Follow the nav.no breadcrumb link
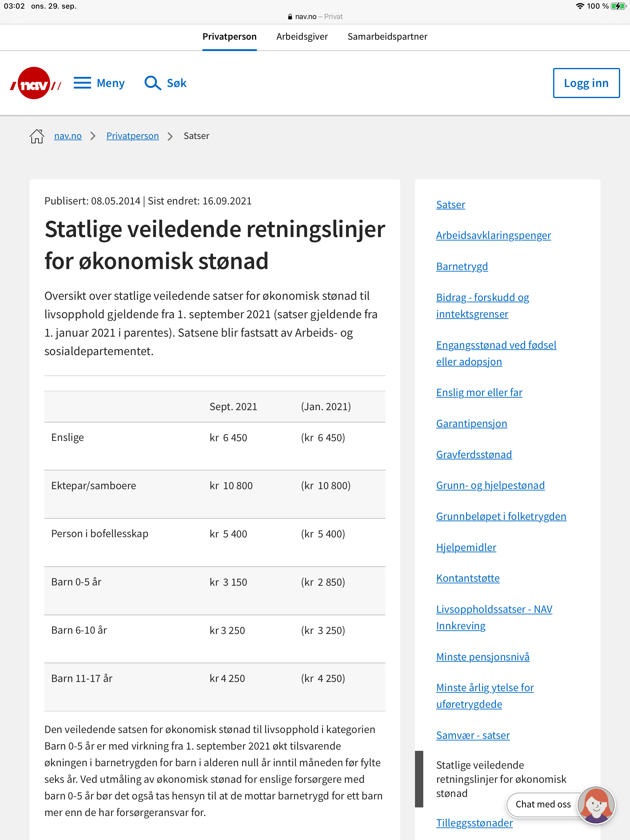Viewport: 630px width, 840px height. click(68, 136)
